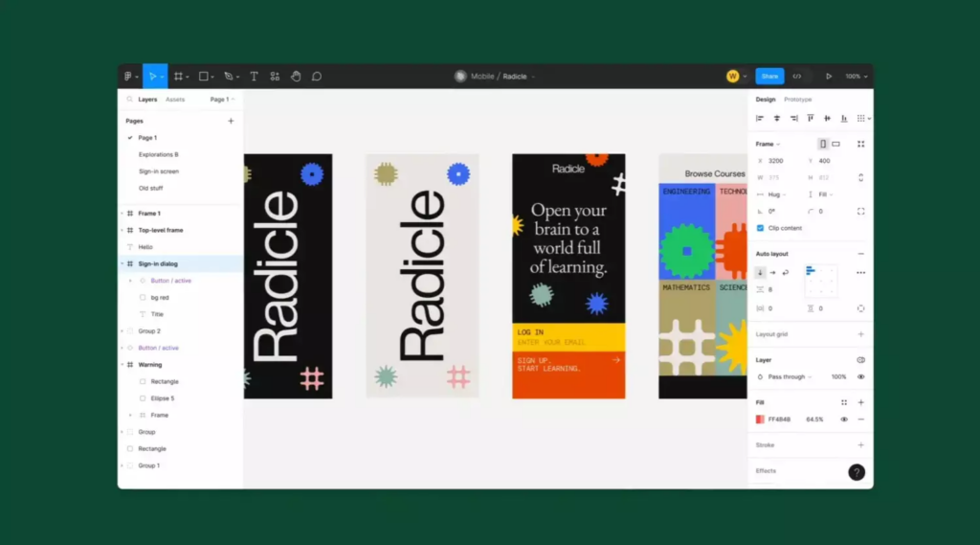Image resolution: width=980 pixels, height=545 pixels.
Task: Toggle fill visibility eye icon
Action: click(x=844, y=420)
